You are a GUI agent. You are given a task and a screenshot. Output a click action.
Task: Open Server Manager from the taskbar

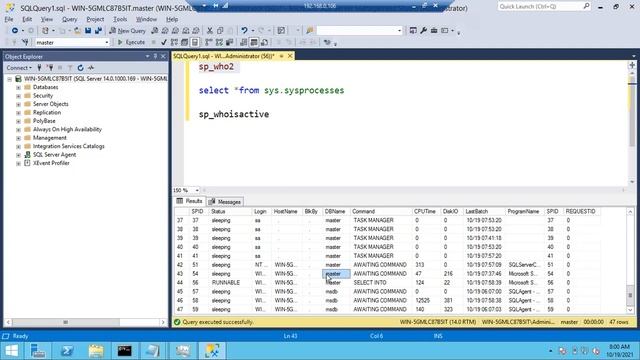[38, 351]
